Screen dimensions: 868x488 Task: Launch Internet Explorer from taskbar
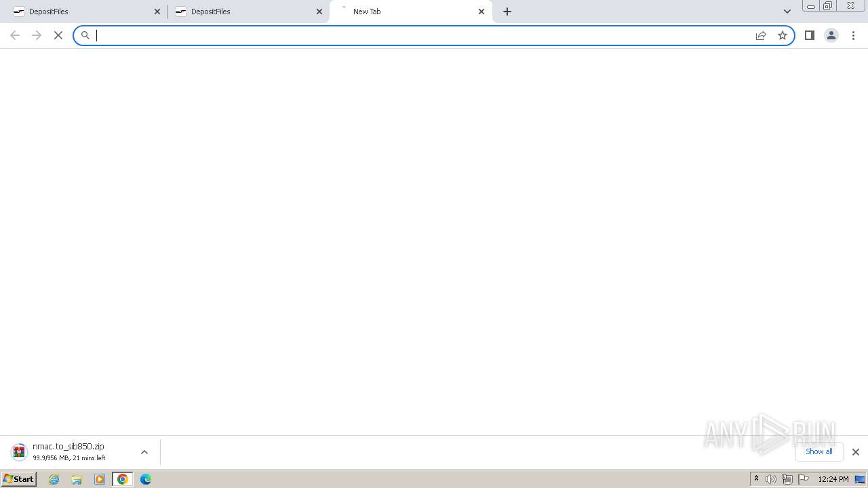tap(54, 479)
